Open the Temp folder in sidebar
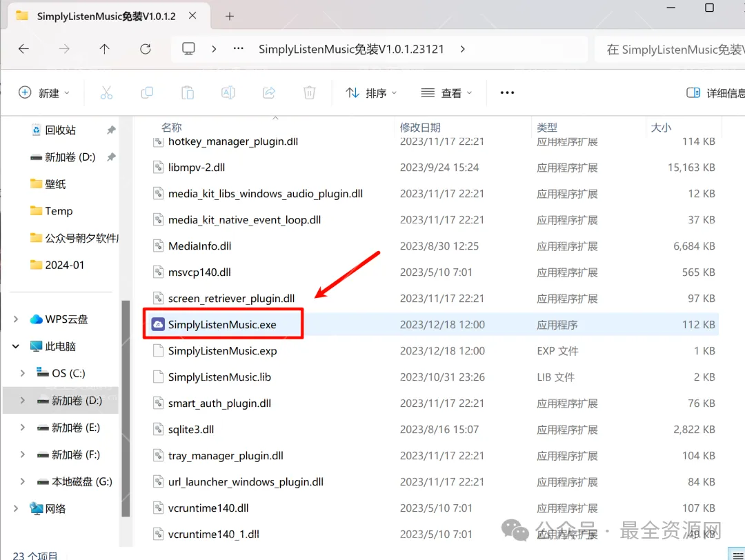Viewport: 745px width, 560px height. coord(59,211)
